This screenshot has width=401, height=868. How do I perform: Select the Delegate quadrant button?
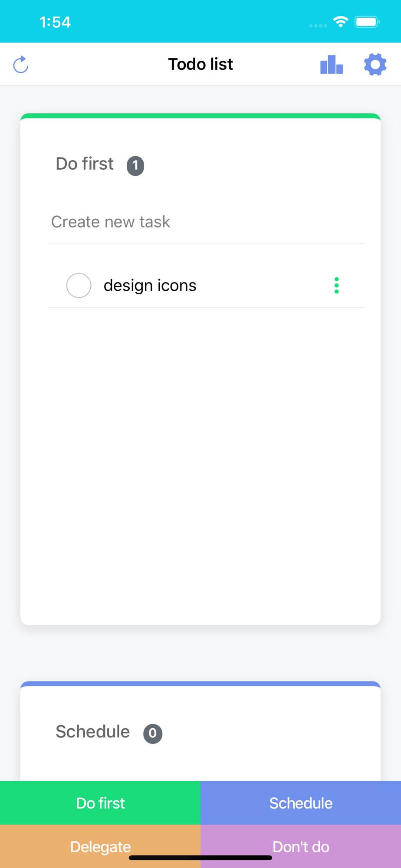(x=100, y=846)
